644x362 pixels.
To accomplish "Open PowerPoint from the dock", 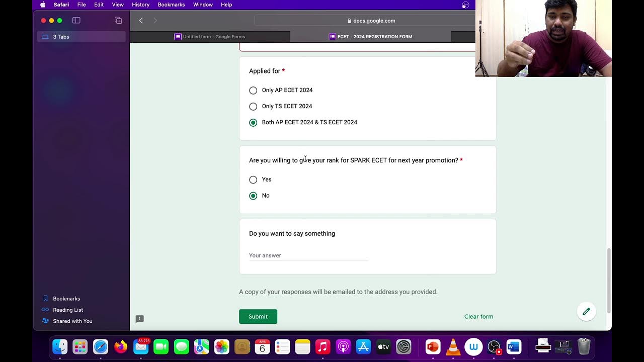I will point(433,346).
